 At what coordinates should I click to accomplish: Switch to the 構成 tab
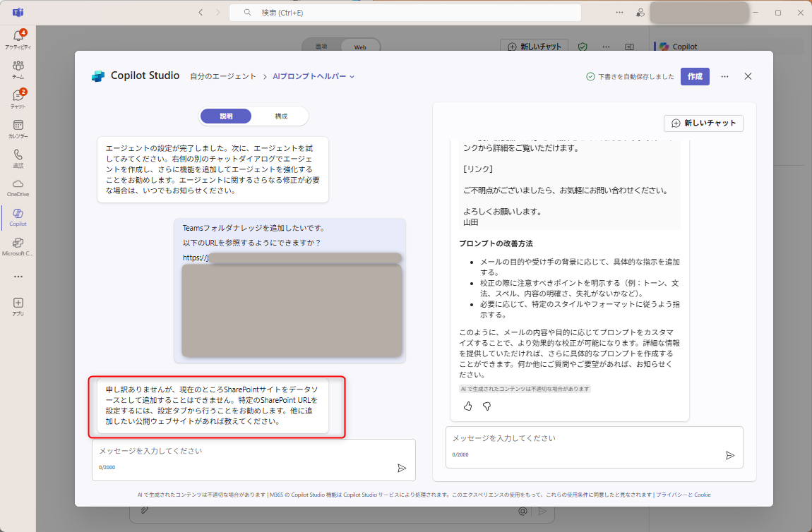281,116
